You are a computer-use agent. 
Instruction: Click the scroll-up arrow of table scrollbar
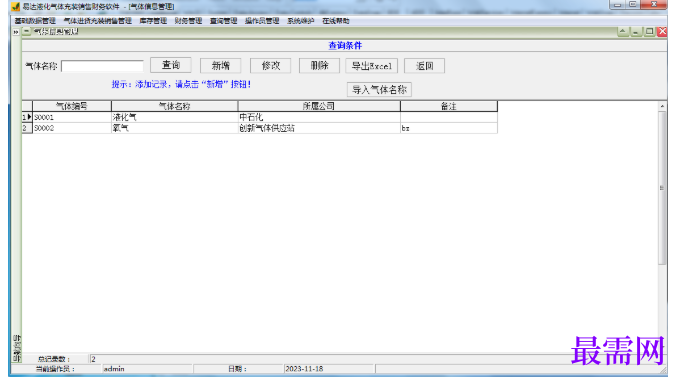[662, 106]
